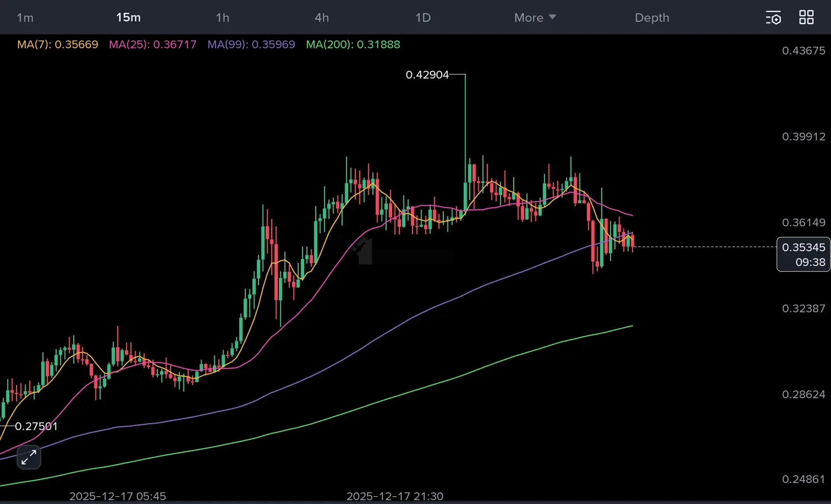Open the More timeframes dropdown
The image size is (831, 504).
pyautogui.click(x=529, y=17)
